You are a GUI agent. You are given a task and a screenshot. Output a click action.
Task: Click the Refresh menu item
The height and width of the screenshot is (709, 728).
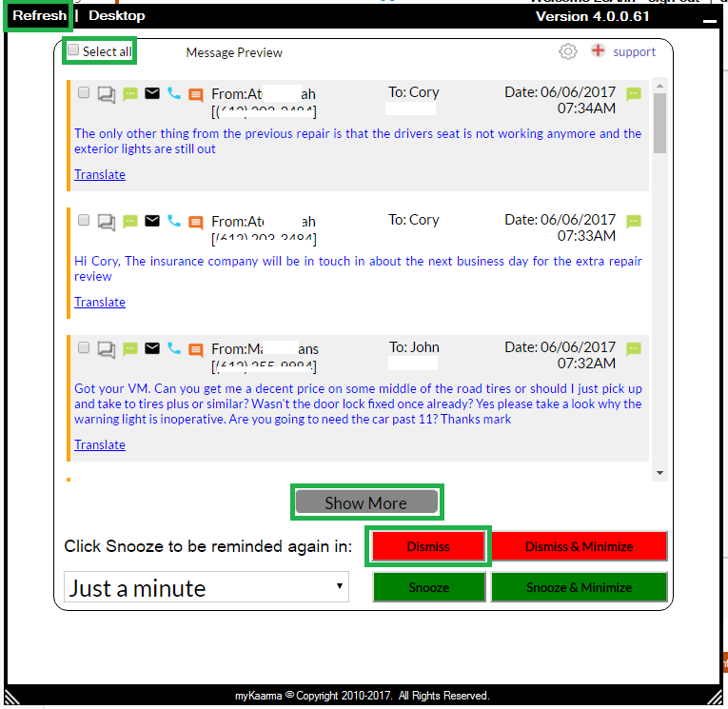39,16
